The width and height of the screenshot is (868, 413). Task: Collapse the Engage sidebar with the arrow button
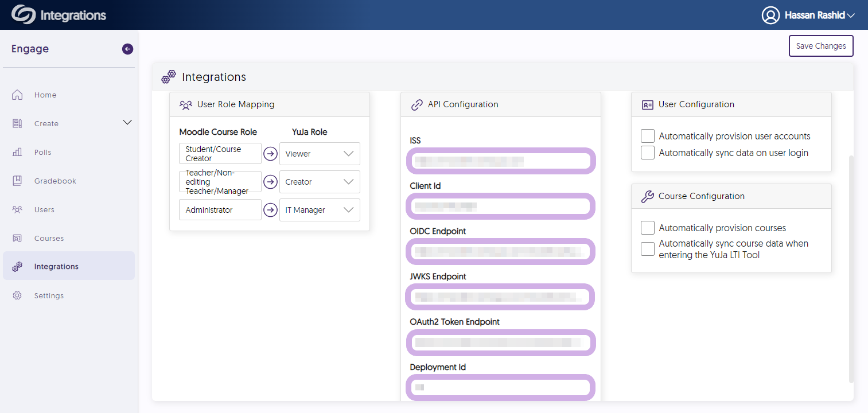pyautogui.click(x=127, y=49)
